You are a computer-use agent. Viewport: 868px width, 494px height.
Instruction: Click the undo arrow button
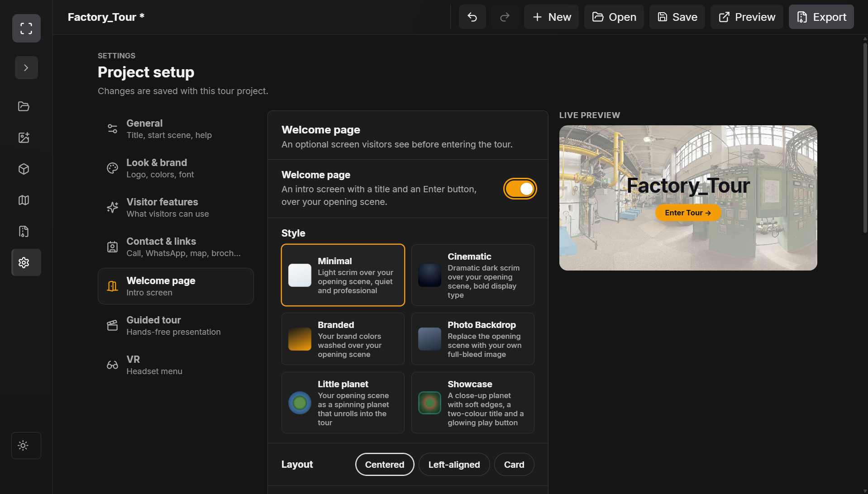472,17
